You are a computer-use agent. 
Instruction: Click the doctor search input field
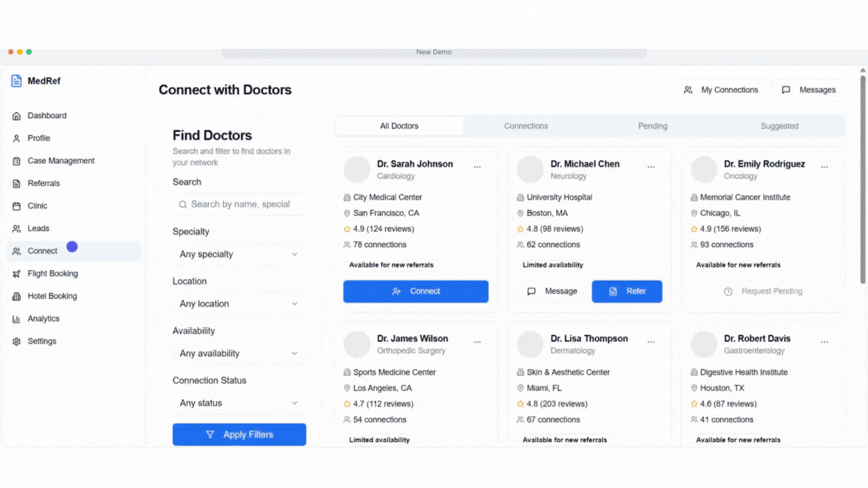(x=239, y=204)
